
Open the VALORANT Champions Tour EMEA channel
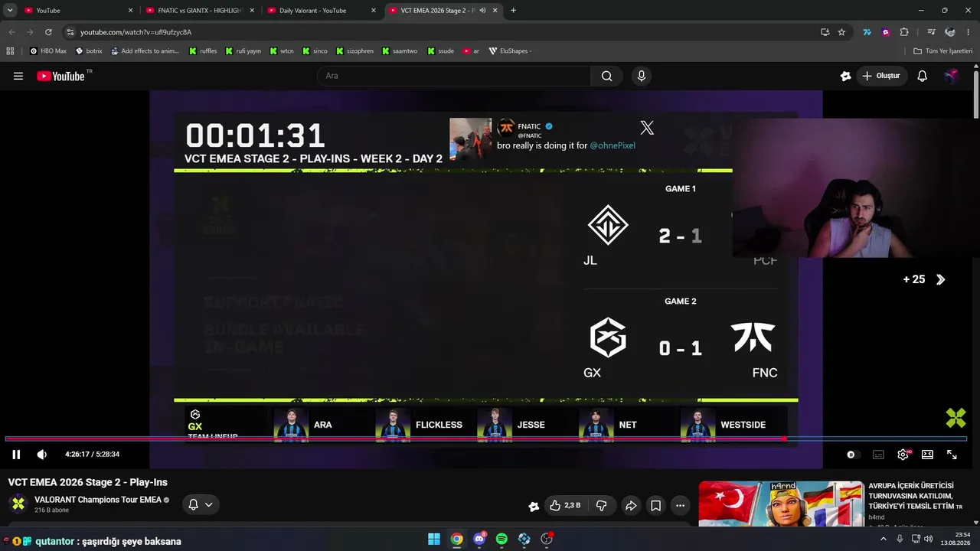pos(98,500)
